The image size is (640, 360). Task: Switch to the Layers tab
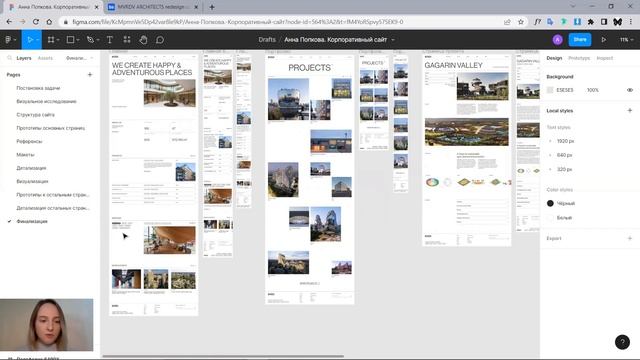point(24,58)
